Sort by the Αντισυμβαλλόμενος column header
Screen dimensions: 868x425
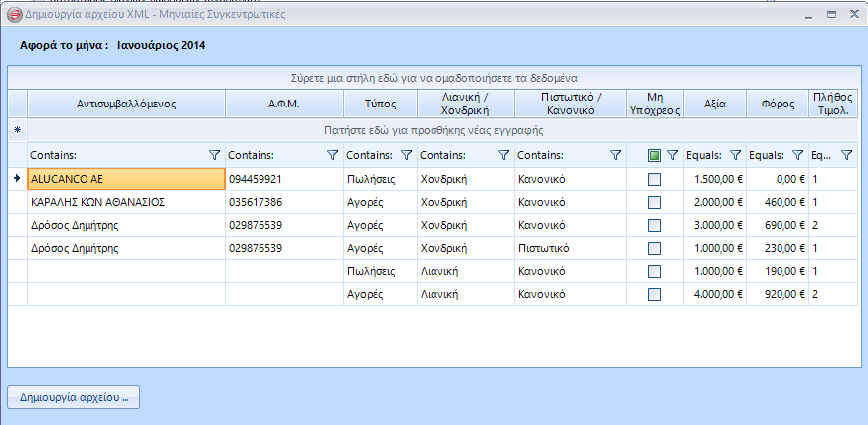click(126, 105)
